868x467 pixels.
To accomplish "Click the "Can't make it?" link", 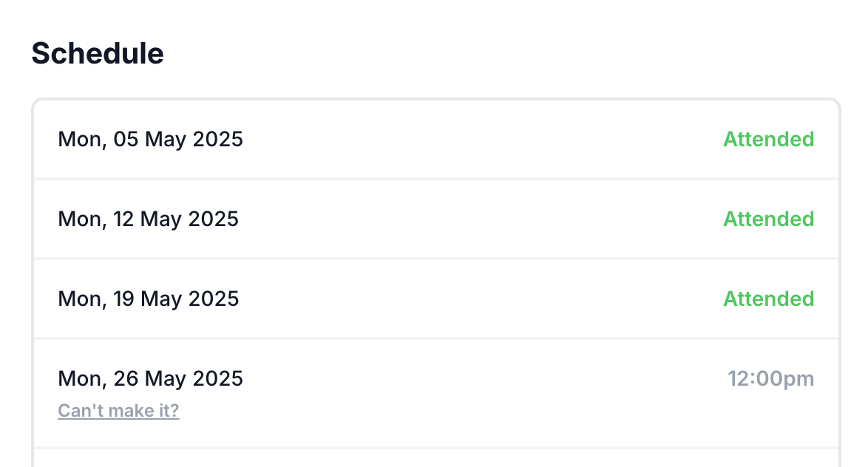I will pos(118,411).
